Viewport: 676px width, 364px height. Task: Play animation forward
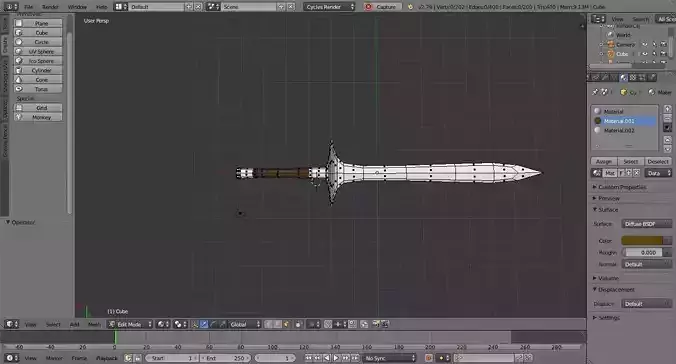[x=336, y=358]
